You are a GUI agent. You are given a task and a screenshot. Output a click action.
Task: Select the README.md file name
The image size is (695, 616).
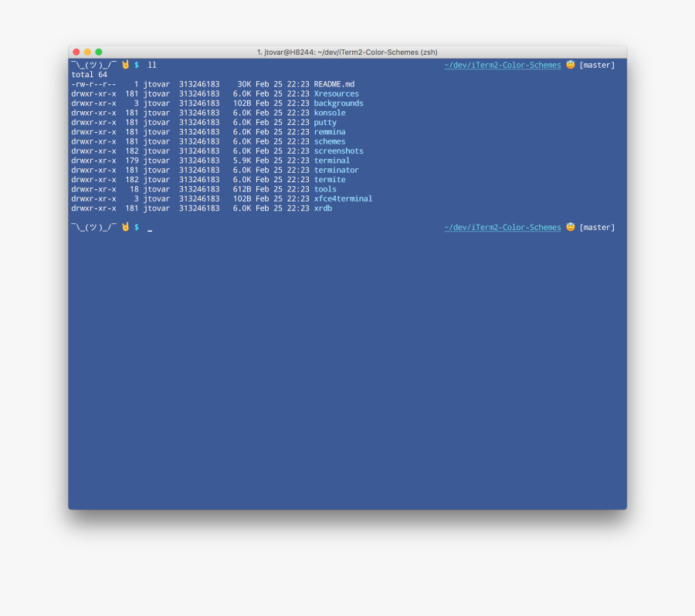click(x=334, y=84)
